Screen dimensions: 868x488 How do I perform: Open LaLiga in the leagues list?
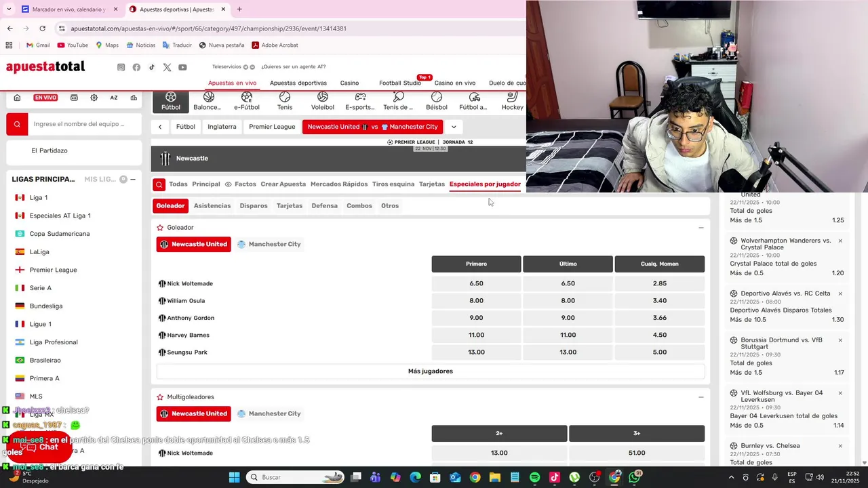(39, 252)
